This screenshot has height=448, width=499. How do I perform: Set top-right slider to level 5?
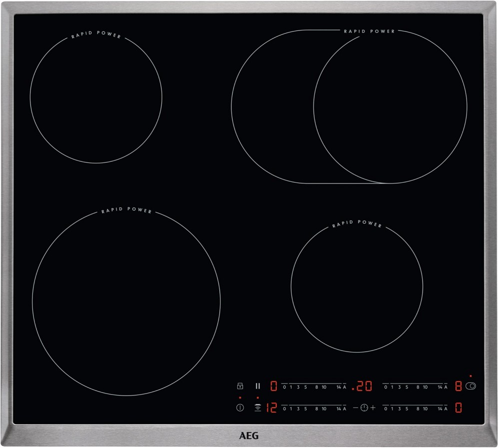(x=407, y=387)
